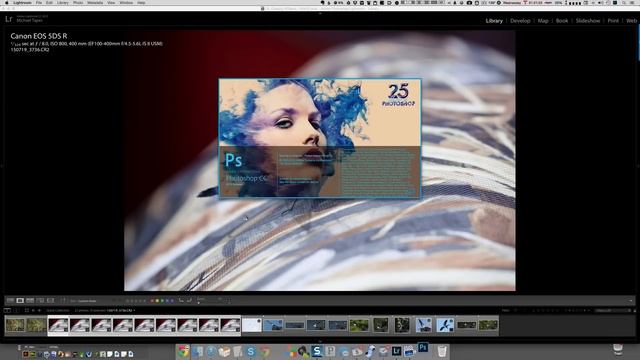
Task: Switch to the Slideshow module
Action: [588, 20]
